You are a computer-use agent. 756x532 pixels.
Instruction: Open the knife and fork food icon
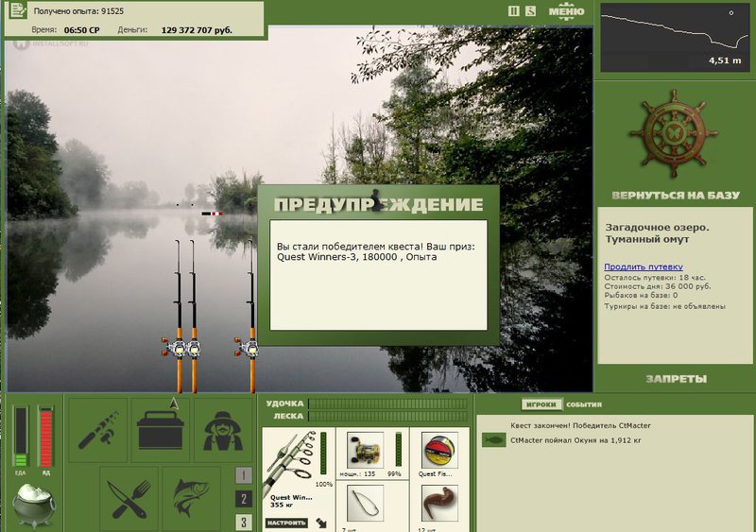click(x=129, y=498)
